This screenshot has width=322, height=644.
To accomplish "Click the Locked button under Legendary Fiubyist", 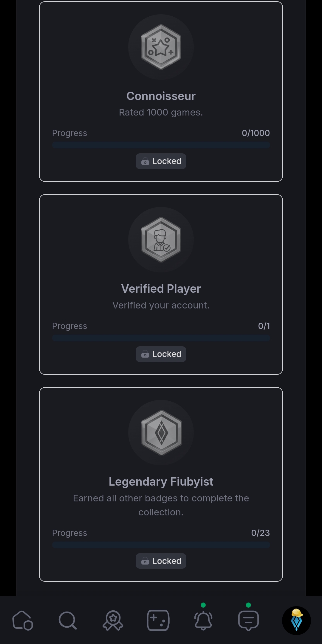I will pos(161,561).
